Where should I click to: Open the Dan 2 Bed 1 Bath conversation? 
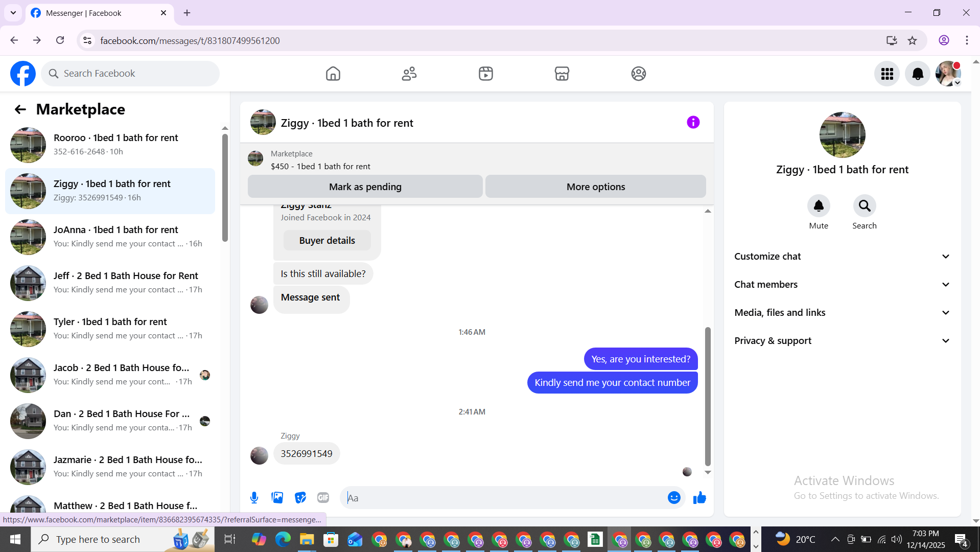(x=110, y=421)
